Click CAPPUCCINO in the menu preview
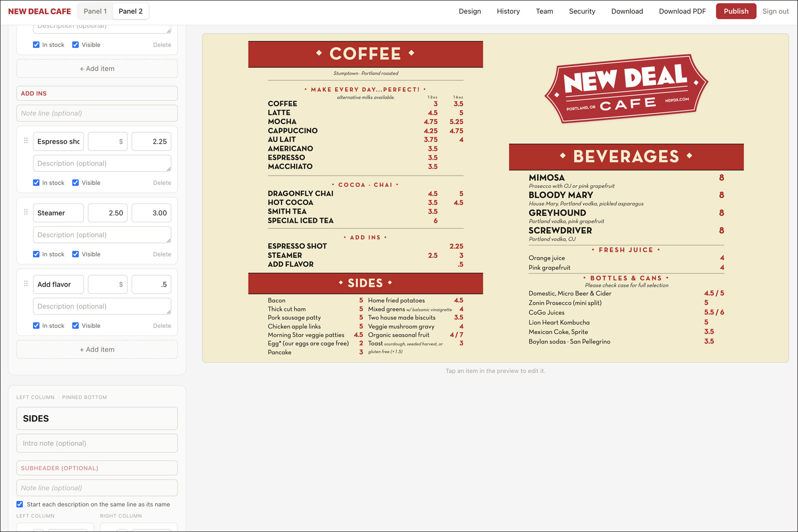The height and width of the screenshot is (532, 798). [292, 131]
